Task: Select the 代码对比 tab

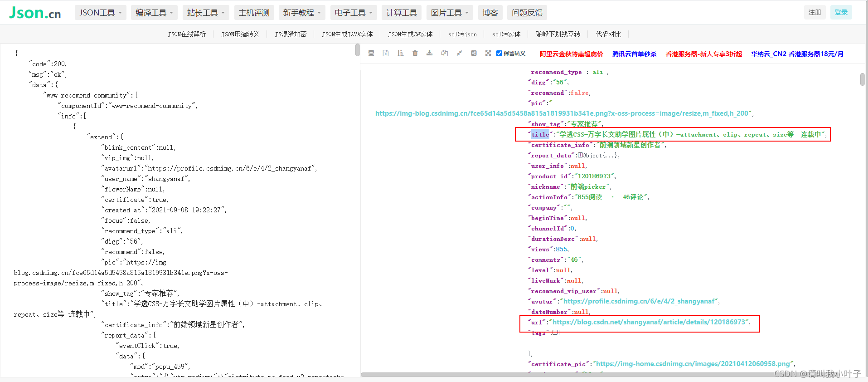Action: click(x=608, y=34)
